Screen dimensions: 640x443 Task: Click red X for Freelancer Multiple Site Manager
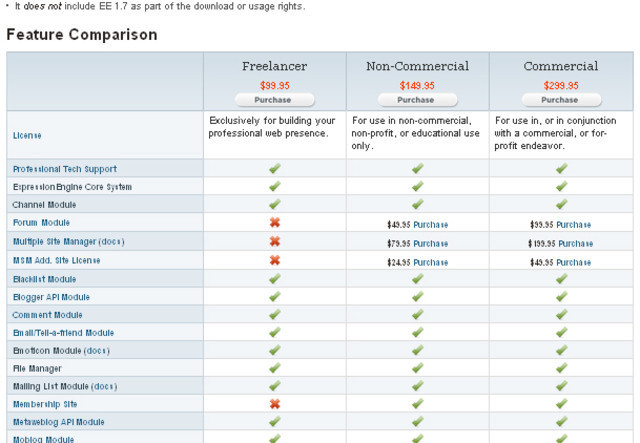point(275,241)
